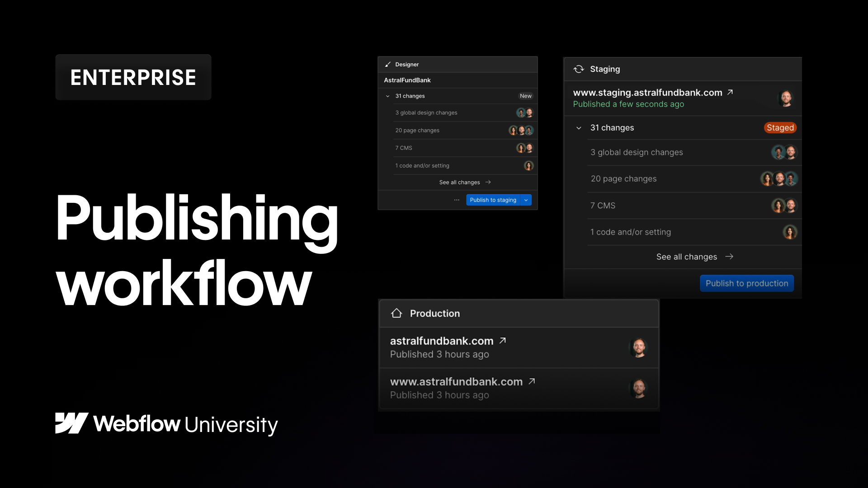Toggle the New badge on 31 changes
Image resolution: width=868 pixels, height=488 pixels.
coord(525,96)
